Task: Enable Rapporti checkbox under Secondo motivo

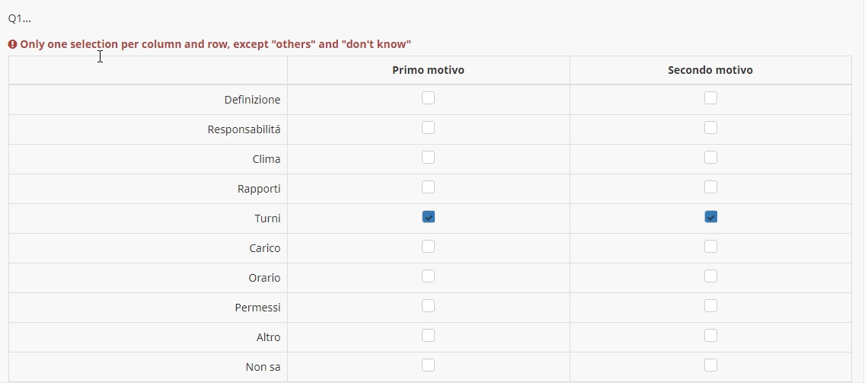Action: click(x=710, y=187)
